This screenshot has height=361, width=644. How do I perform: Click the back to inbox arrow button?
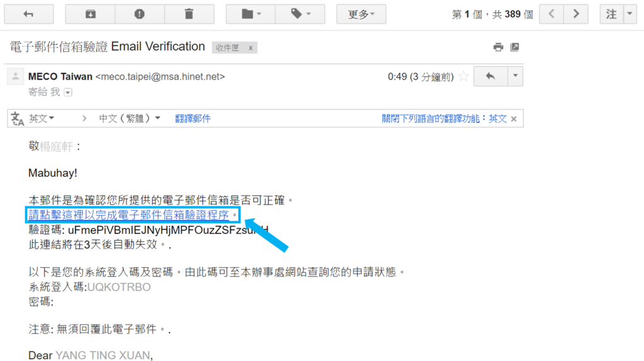(x=29, y=14)
